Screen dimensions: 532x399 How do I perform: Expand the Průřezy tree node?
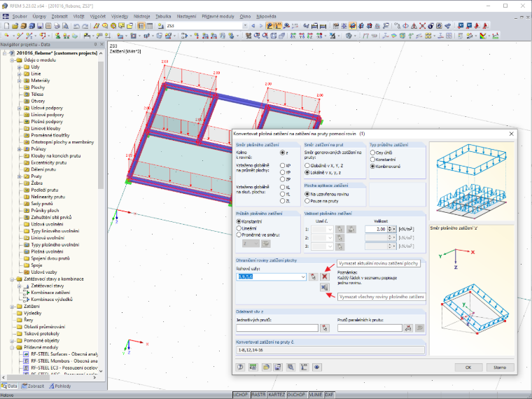point(20,149)
